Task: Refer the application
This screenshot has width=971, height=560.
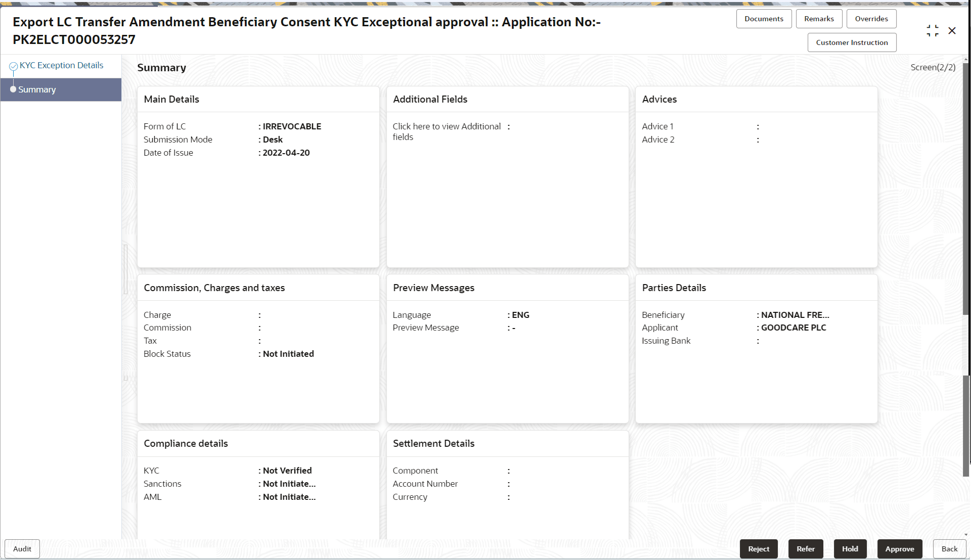Action: (x=806, y=549)
